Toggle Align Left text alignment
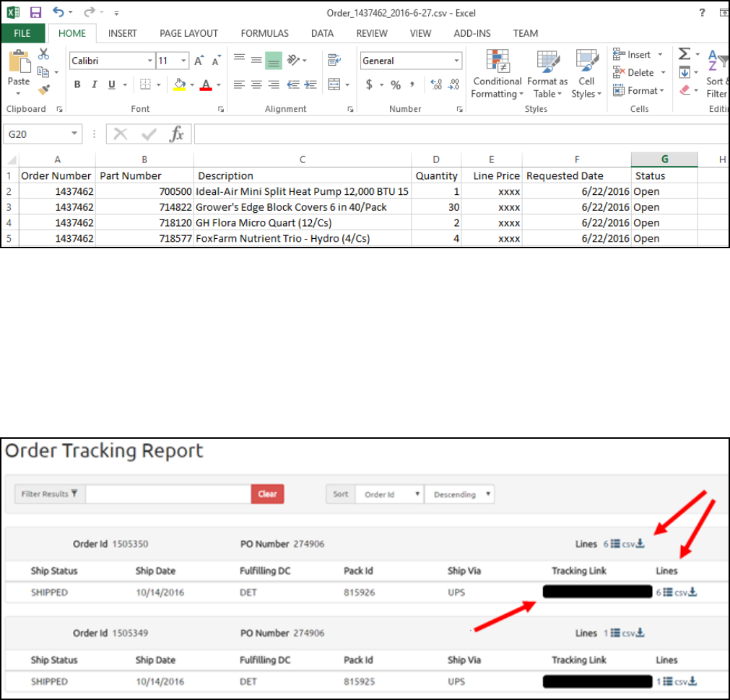This screenshot has width=730, height=700. click(x=239, y=84)
